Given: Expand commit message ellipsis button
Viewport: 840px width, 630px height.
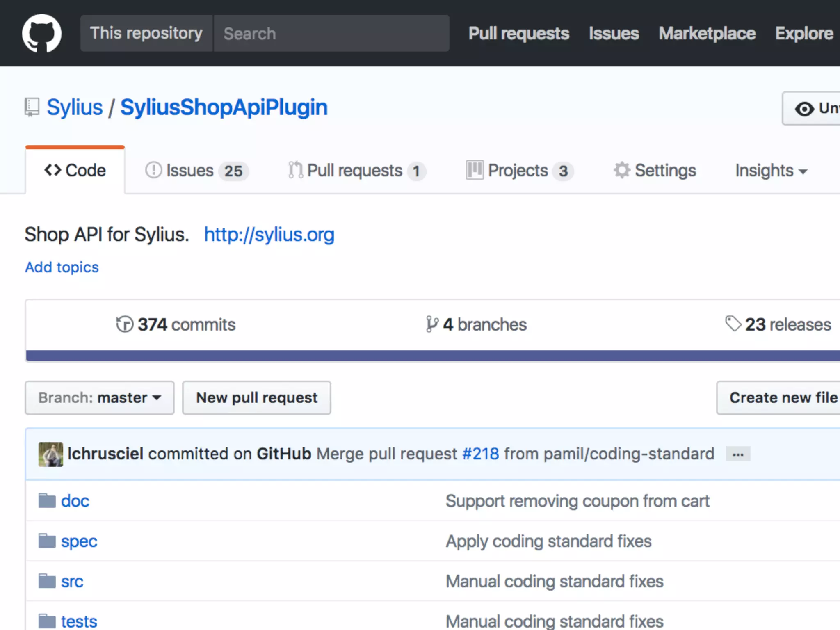Looking at the screenshot, I should pos(738,454).
